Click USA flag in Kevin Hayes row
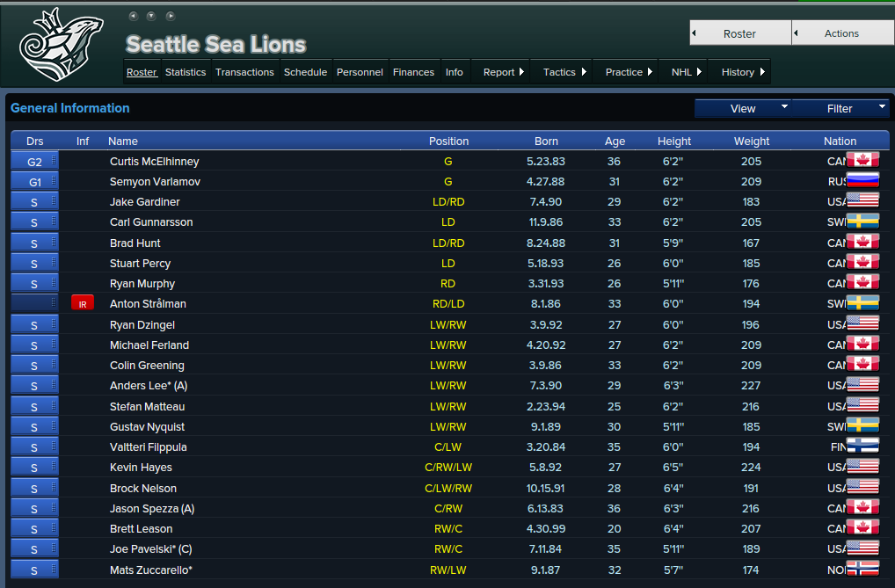Screen dimensions: 895x588 point(862,467)
